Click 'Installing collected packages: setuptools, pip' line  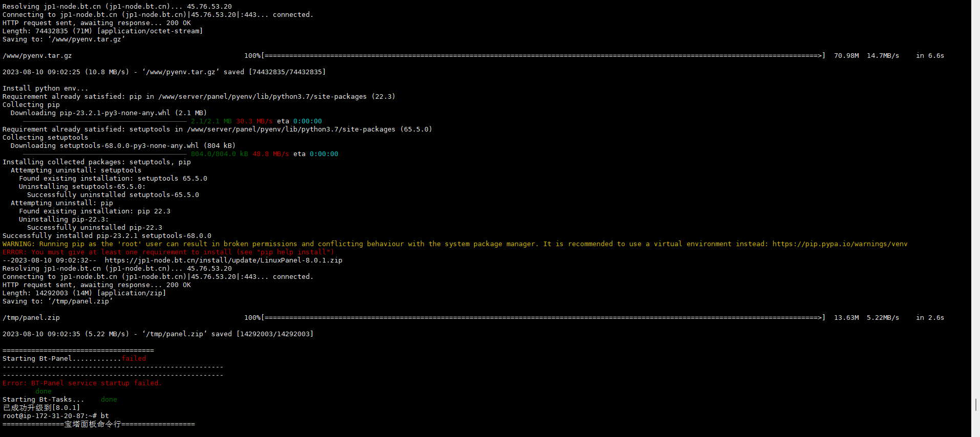[96, 162]
